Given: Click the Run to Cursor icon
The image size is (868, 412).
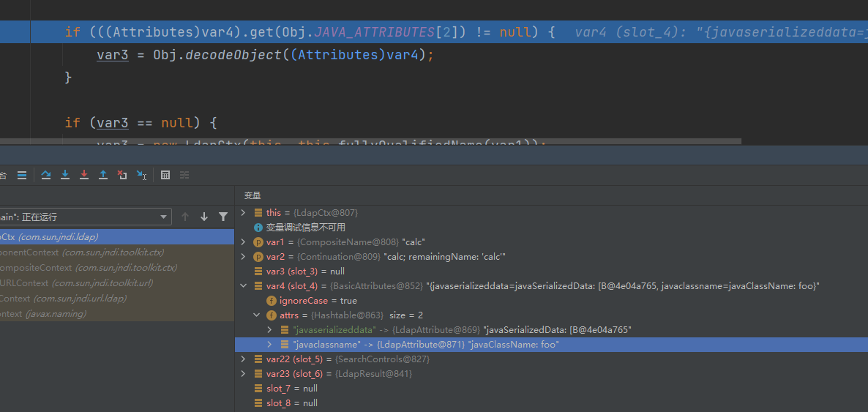Looking at the screenshot, I should (141, 175).
